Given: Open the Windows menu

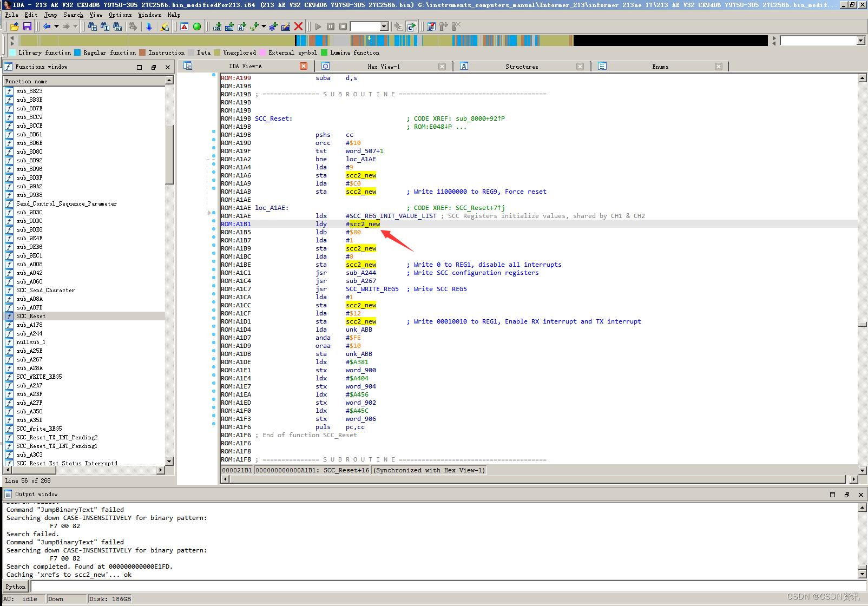Looking at the screenshot, I should pyautogui.click(x=149, y=15).
